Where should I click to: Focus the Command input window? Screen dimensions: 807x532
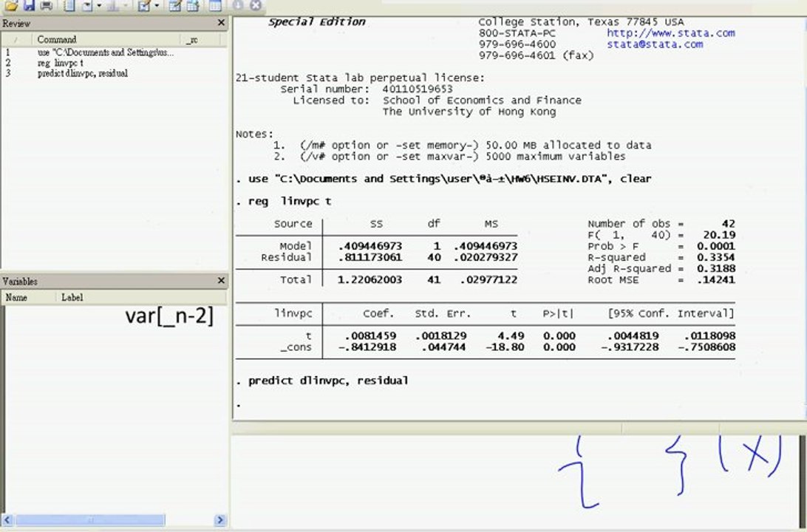coord(514,481)
